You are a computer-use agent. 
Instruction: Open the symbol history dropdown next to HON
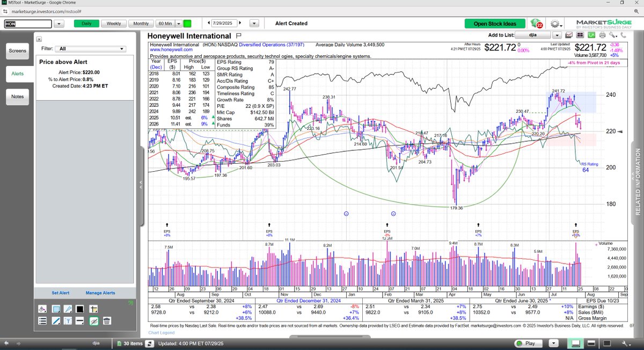pyautogui.click(x=59, y=24)
